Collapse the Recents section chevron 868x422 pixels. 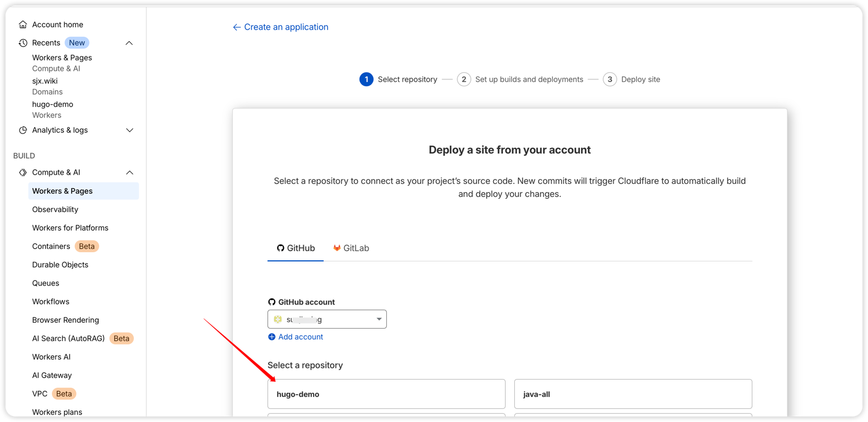coord(129,43)
